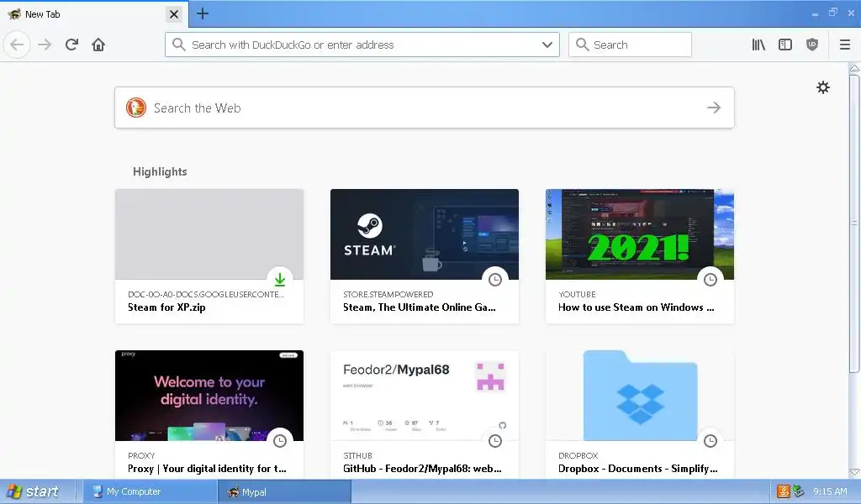
Task: Open new tab page settings gear
Action: coord(822,87)
